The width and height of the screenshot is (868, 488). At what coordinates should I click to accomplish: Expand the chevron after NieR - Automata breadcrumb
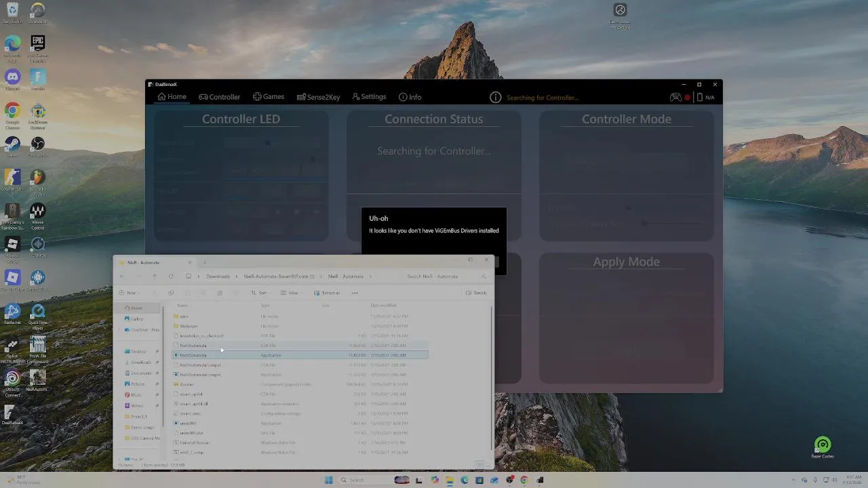point(370,277)
